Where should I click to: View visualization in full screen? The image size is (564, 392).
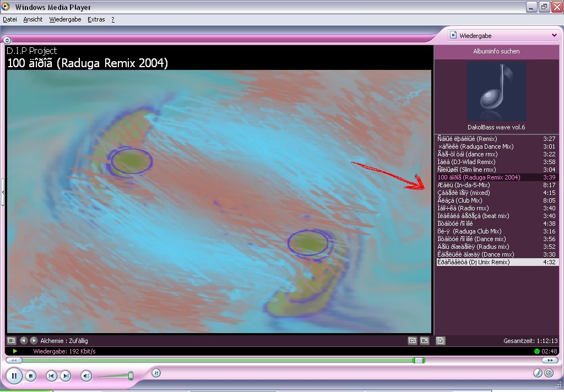coord(425,340)
